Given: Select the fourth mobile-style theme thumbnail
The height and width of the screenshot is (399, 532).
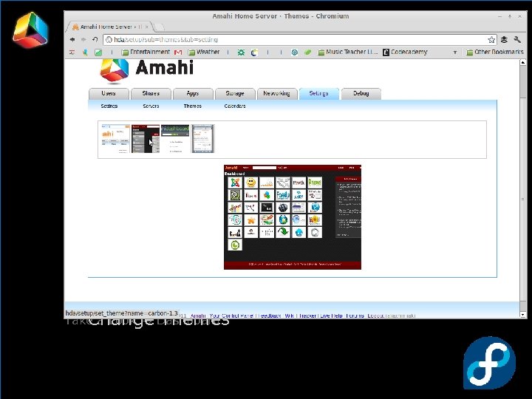Looking at the screenshot, I should [203, 139].
